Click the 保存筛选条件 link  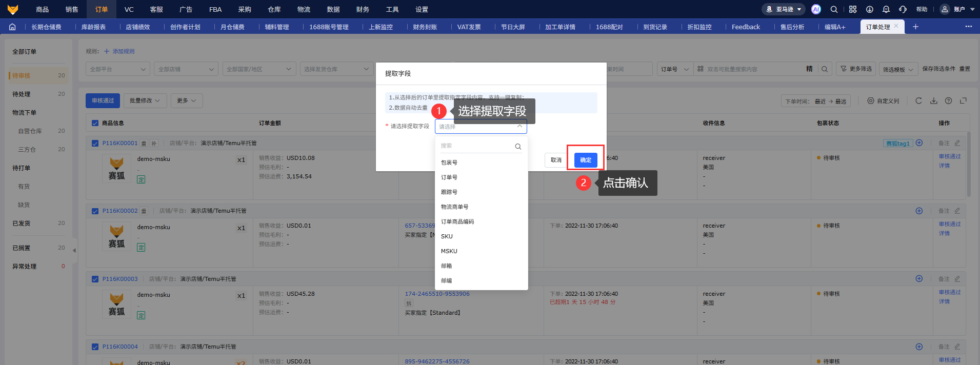pyautogui.click(x=938, y=69)
